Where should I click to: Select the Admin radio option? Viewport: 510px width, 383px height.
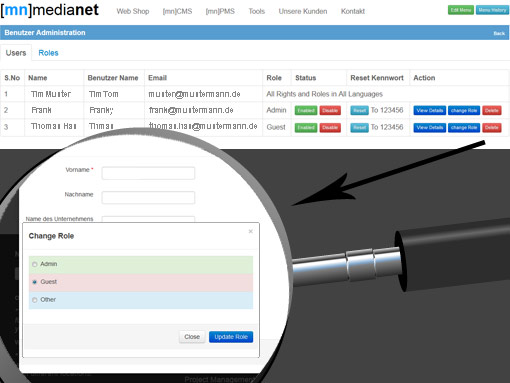click(35, 264)
